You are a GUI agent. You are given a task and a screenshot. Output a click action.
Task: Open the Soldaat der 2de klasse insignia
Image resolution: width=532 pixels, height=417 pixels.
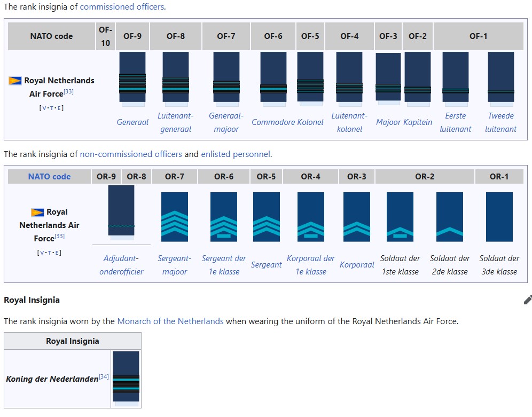pos(450,217)
